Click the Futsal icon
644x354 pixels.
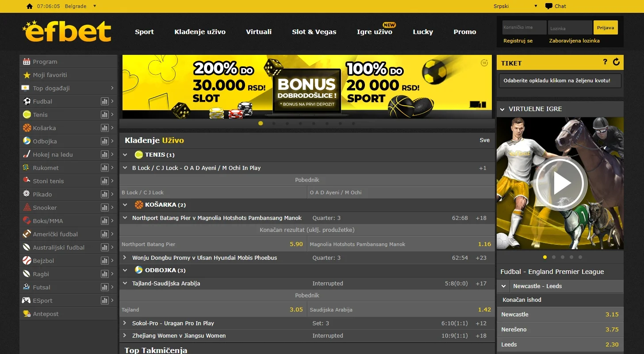tap(27, 287)
